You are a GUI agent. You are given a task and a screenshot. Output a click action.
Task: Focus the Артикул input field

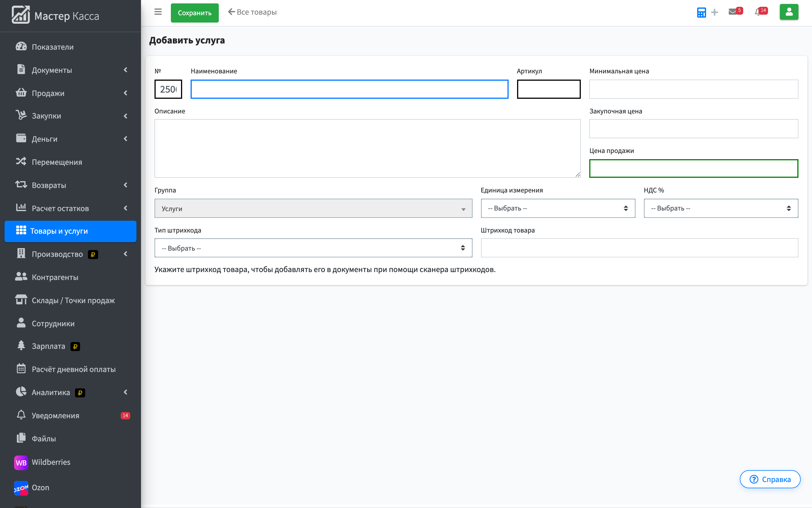[x=549, y=89]
